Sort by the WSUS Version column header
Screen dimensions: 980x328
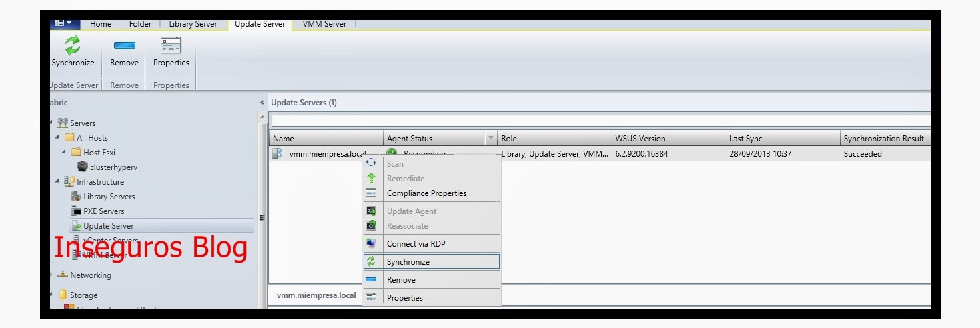point(668,139)
